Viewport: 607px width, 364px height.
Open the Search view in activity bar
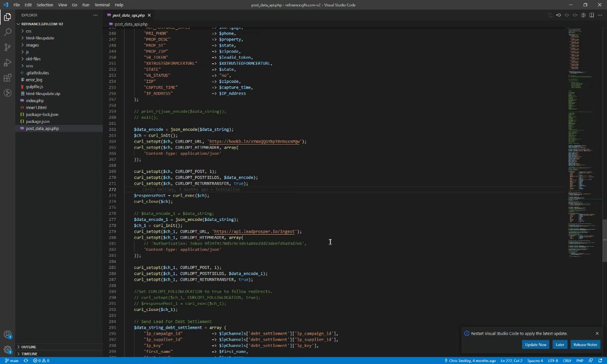click(x=8, y=32)
